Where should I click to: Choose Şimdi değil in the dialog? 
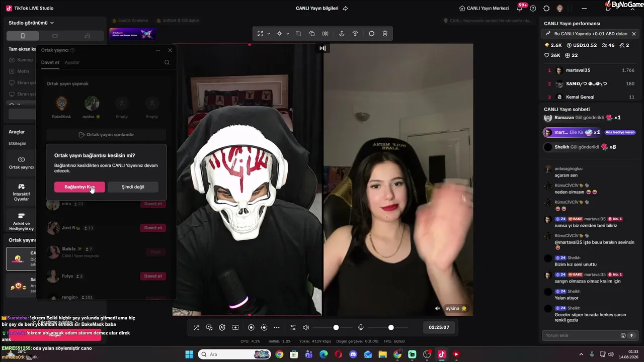click(133, 187)
